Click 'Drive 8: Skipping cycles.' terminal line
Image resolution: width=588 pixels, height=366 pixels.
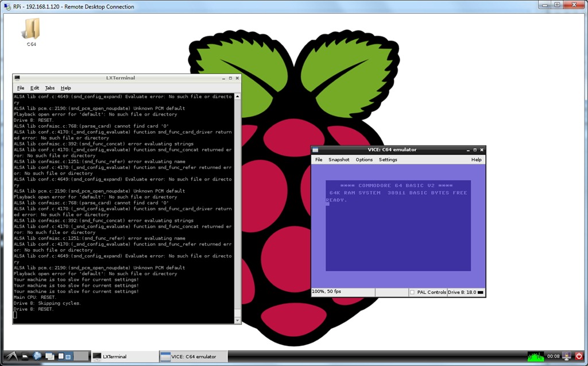pos(47,303)
